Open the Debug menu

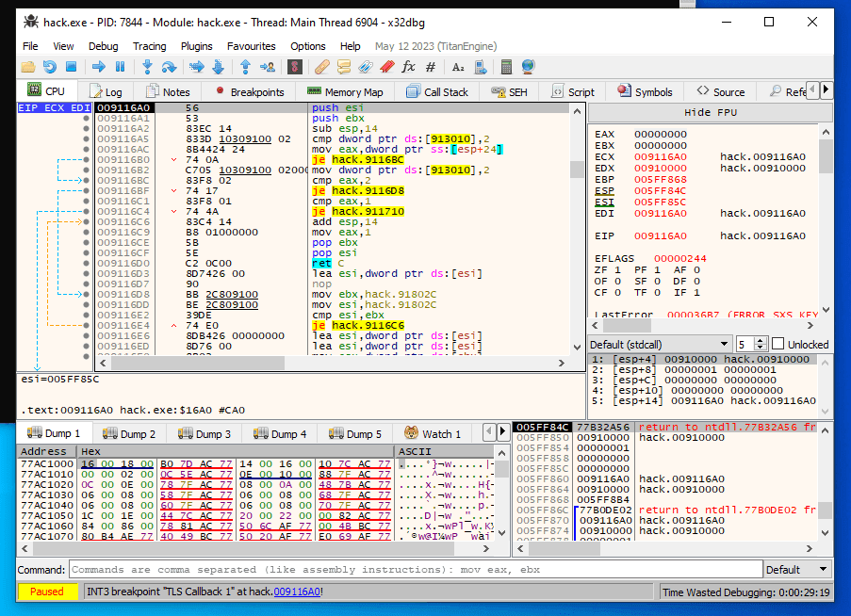(x=103, y=45)
